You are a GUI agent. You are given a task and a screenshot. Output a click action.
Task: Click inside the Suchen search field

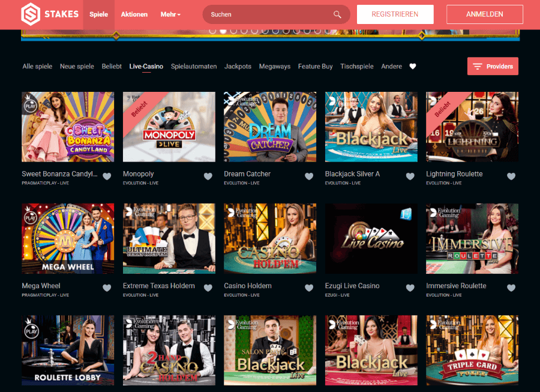[270, 14]
